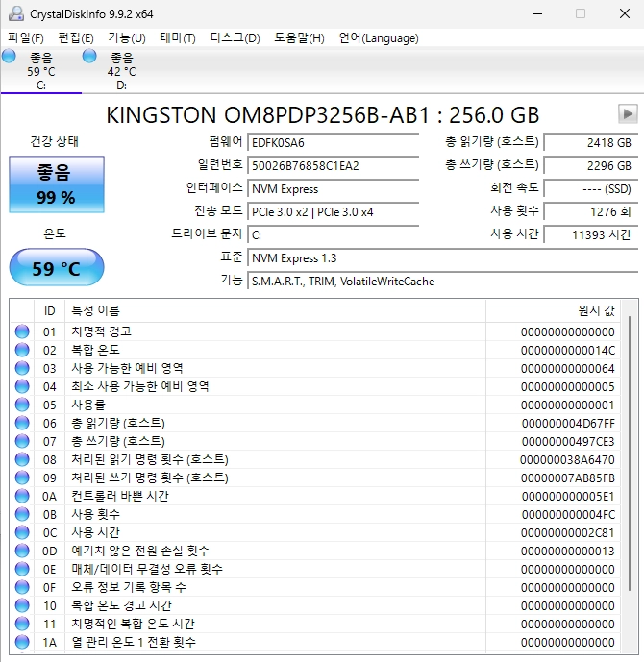Open the 언어(Language) menu
The width and height of the screenshot is (644, 662).
[379, 38]
